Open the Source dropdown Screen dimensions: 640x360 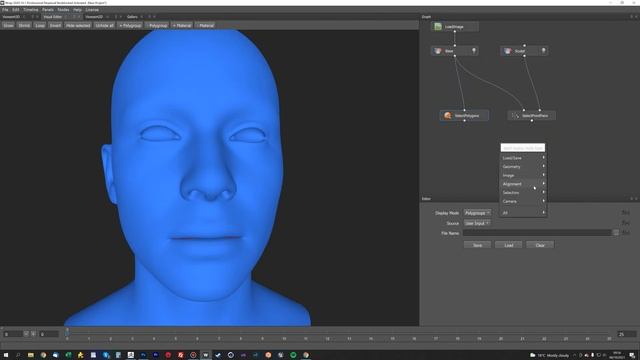coord(477,223)
